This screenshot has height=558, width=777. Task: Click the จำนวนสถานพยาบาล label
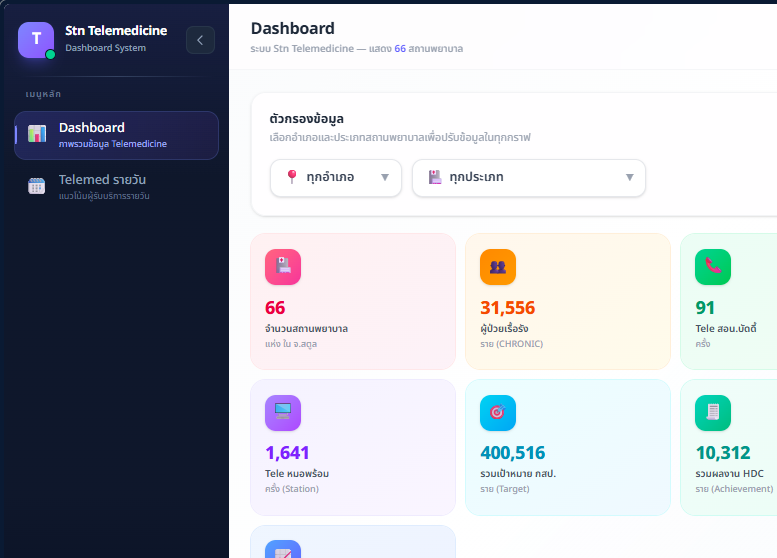point(306,329)
